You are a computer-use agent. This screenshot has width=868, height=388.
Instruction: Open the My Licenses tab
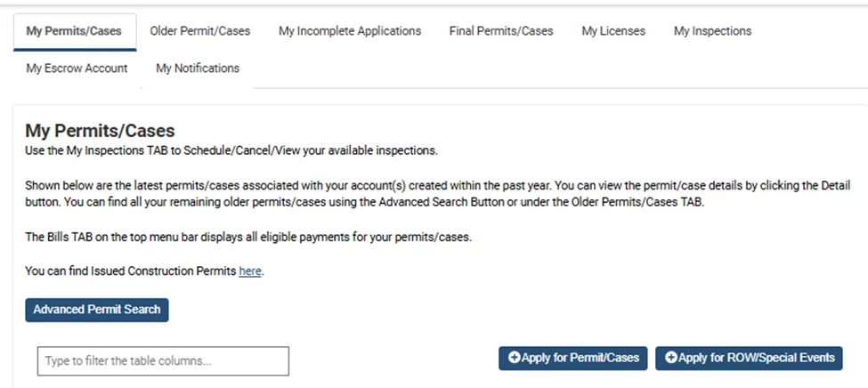(613, 31)
